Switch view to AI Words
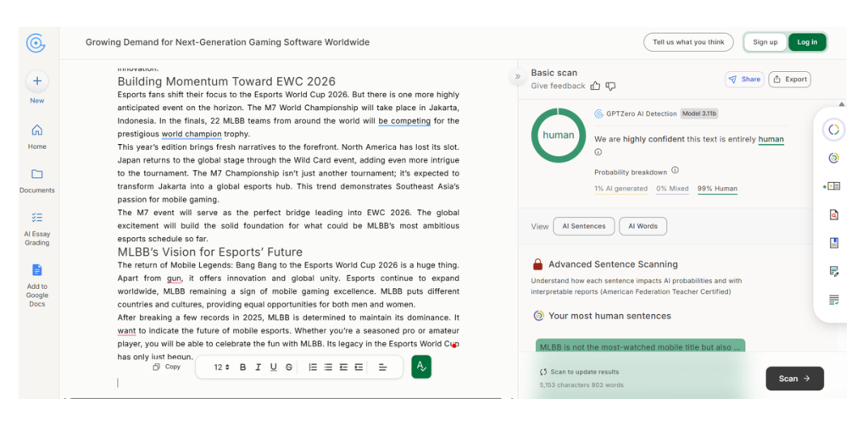This screenshot has height=437, width=868. click(x=643, y=226)
